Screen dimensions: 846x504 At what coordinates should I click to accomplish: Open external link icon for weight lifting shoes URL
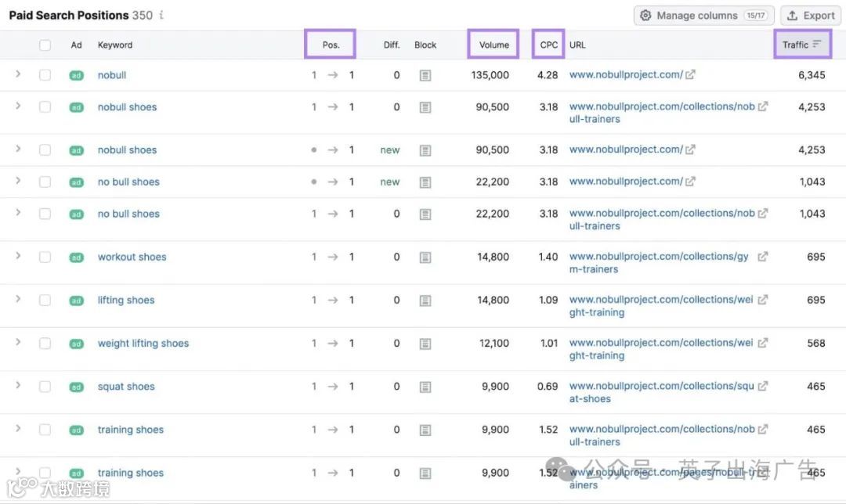coord(762,343)
